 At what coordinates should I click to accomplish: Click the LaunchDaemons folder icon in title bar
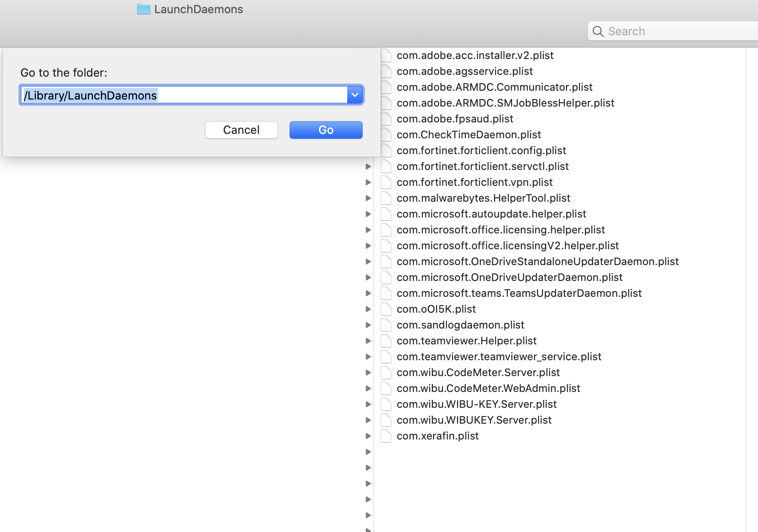[x=144, y=9]
